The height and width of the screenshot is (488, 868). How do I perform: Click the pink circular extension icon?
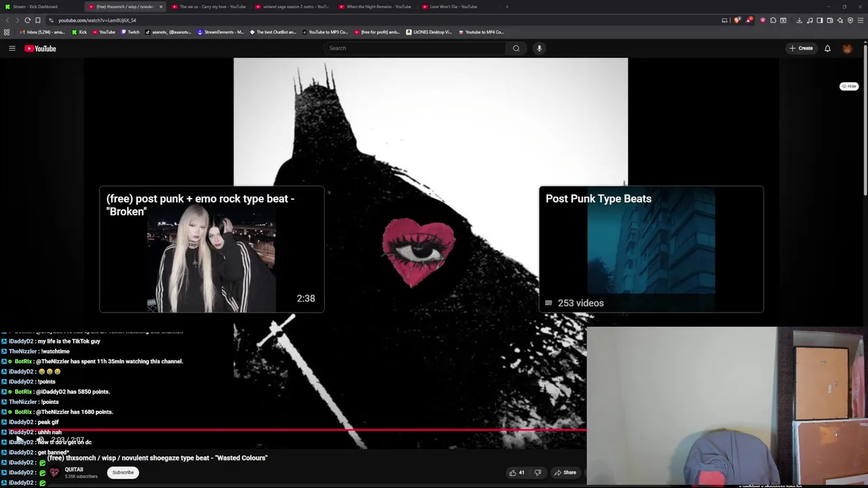pyautogui.click(x=763, y=20)
